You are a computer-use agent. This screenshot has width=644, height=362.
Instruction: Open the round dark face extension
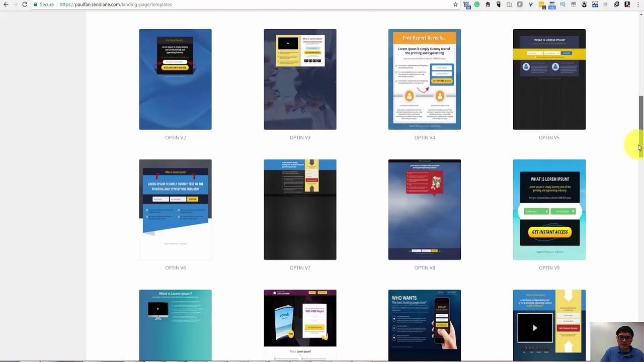(x=584, y=5)
